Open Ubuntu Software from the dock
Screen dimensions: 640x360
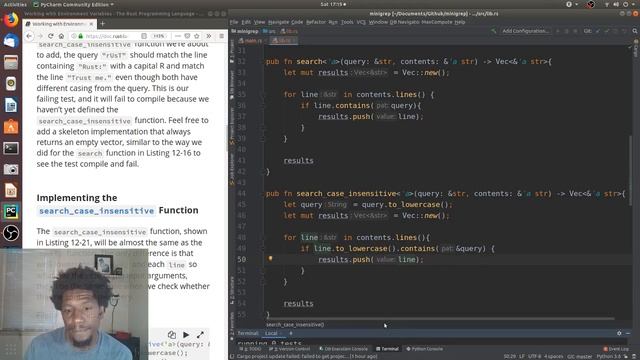click(x=11, y=127)
